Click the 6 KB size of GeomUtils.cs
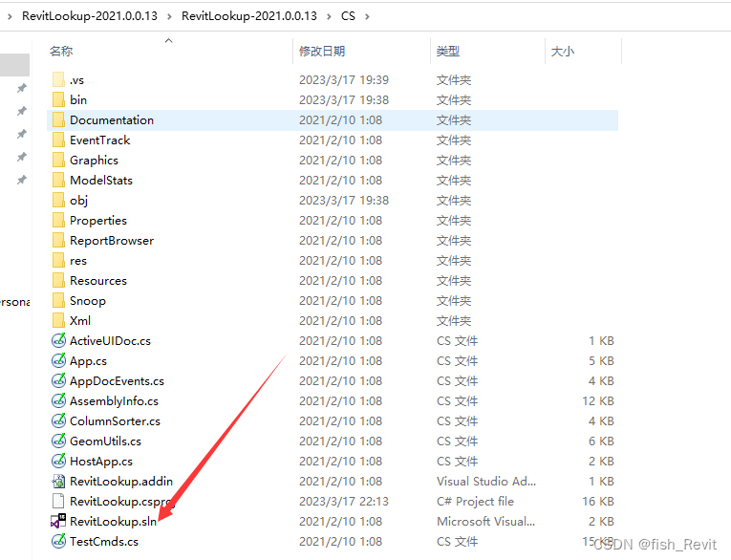 click(601, 442)
